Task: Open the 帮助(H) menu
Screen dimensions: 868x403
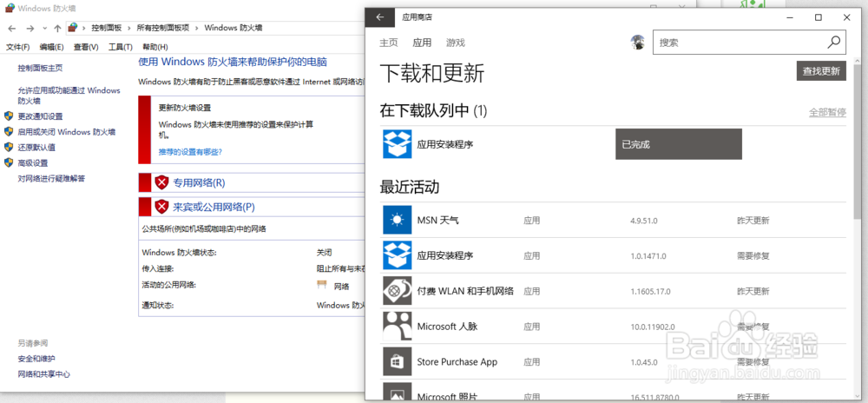Action: [155, 47]
